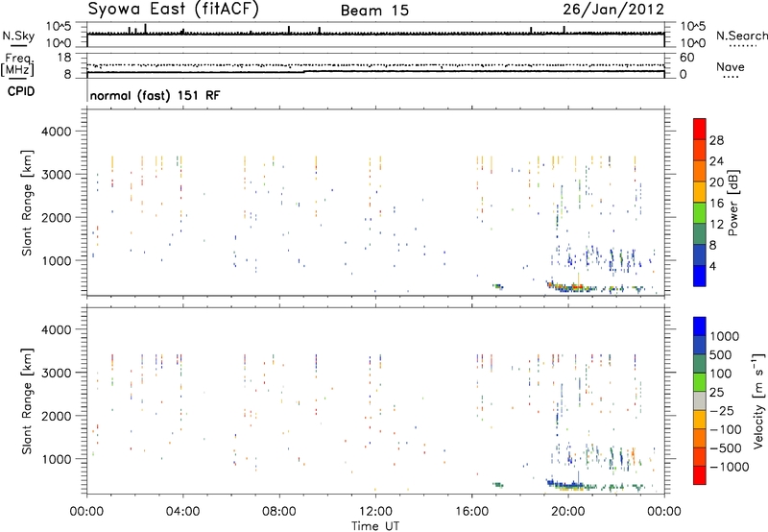The image size is (768, 532).
Task: Click the 'normal (fast) 151 RF' mode text
Action: coord(155,95)
